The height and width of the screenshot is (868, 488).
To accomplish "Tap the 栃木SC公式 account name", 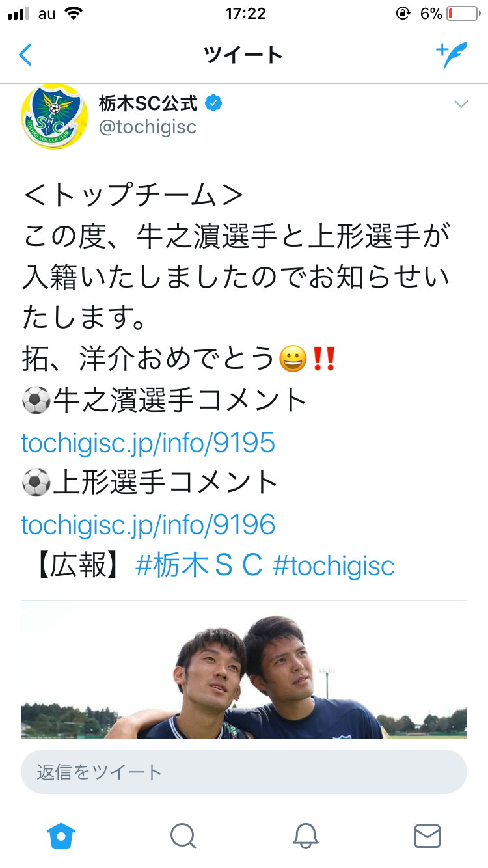I will 148,103.
